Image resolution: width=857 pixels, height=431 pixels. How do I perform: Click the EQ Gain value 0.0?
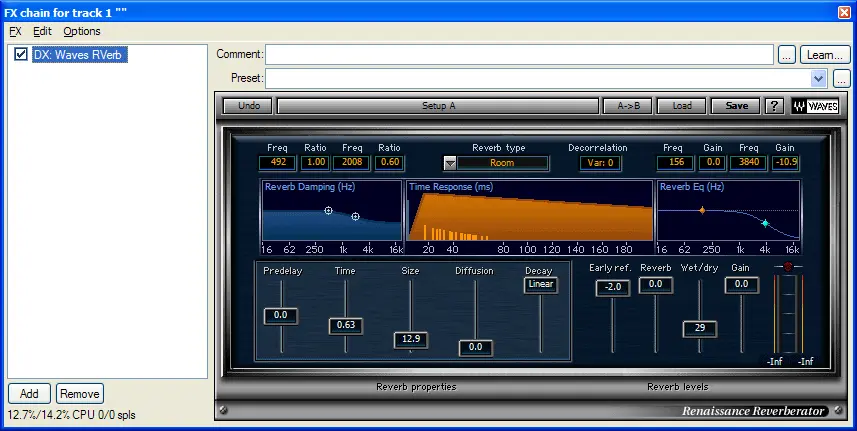point(713,162)
